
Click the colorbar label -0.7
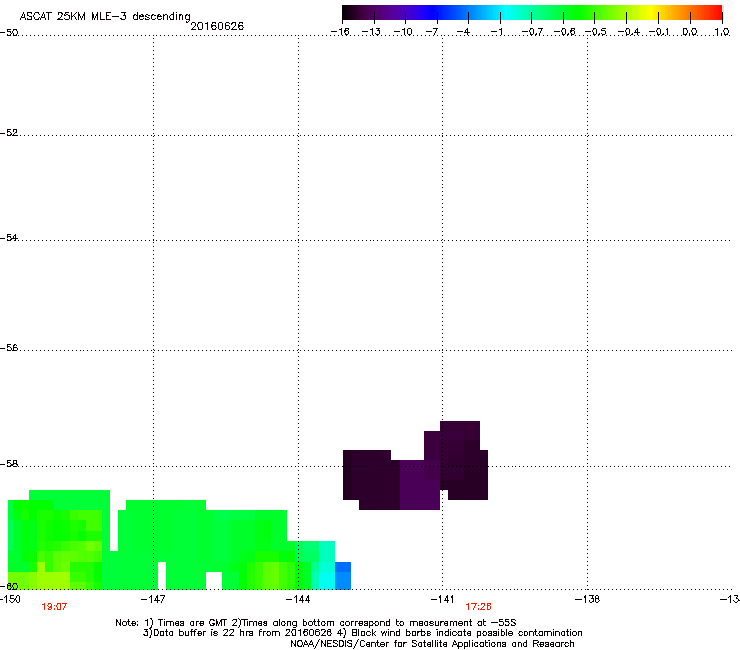532,32
